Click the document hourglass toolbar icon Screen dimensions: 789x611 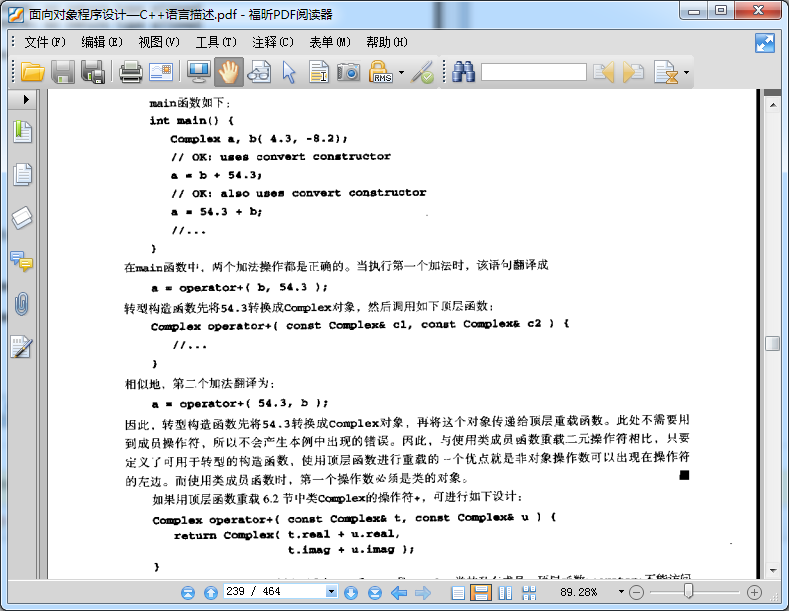(666, 72)
